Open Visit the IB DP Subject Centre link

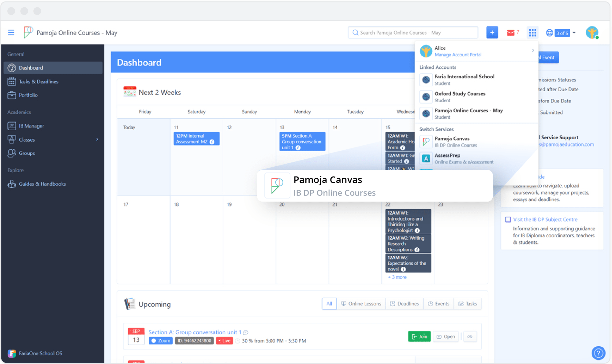545,219
